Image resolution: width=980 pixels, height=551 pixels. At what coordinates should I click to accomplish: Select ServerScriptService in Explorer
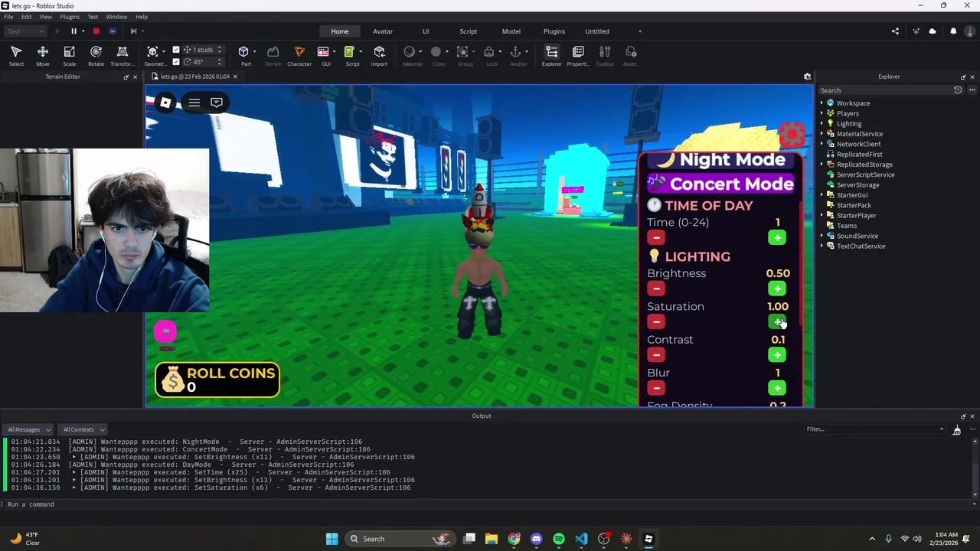pos(865,174)
